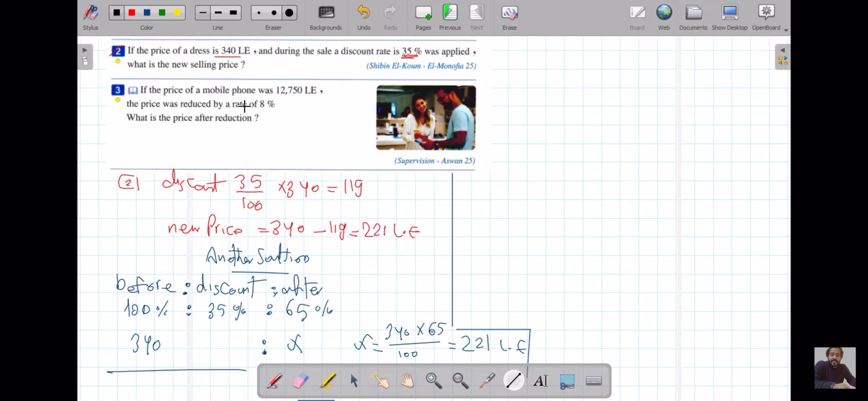Erase the whole page with Erase
The height and width of the screenshot is (401, 868).
[509, 17]
